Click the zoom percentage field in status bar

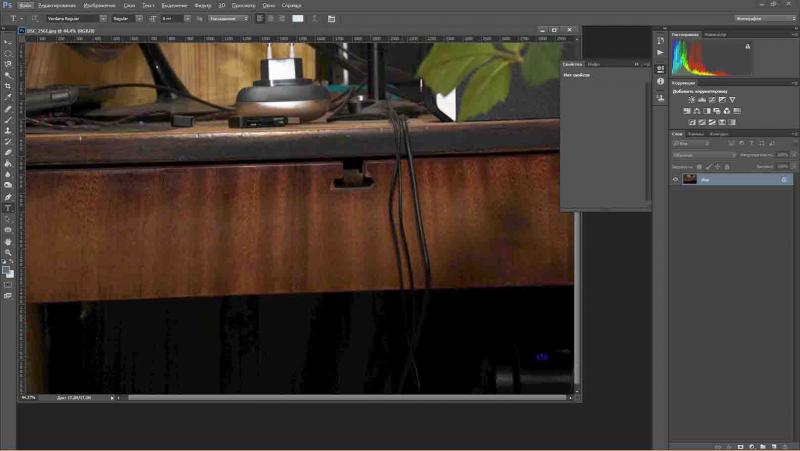[29, 398]
